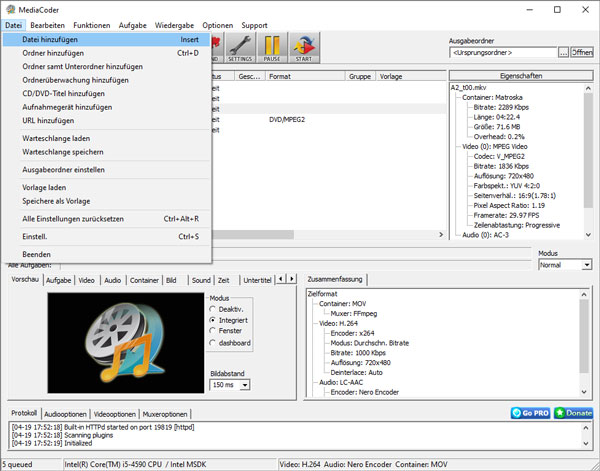This screenshot has width=600, height=471.
Task: Click the MediaCoder title bar app icon
Action: point(11,10)
